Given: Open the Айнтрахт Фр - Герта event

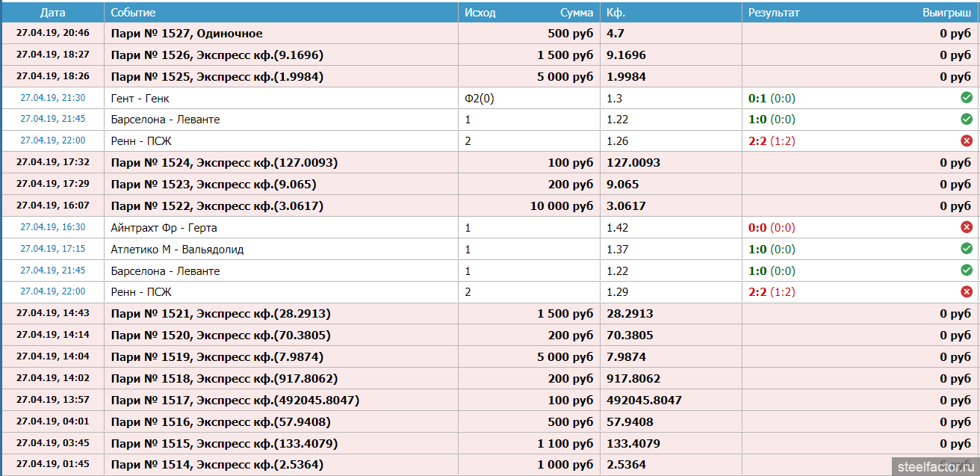Looking at the screenshot, I should [164, 227].
